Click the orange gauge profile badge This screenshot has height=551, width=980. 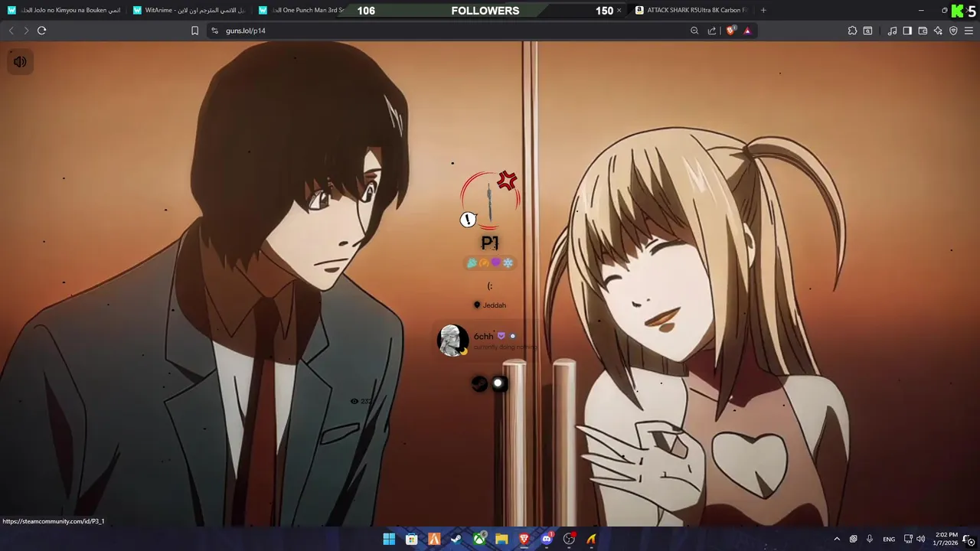pyautogui.click(x=484, y=262)
